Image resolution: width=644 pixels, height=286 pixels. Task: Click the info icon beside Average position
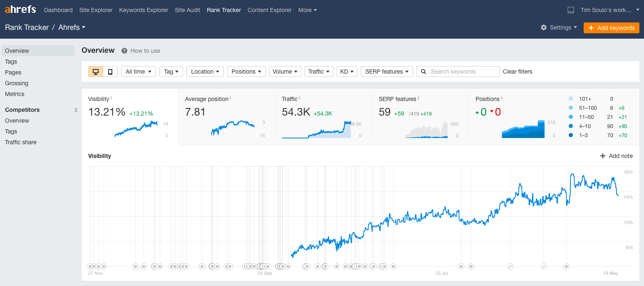[230, 98]
